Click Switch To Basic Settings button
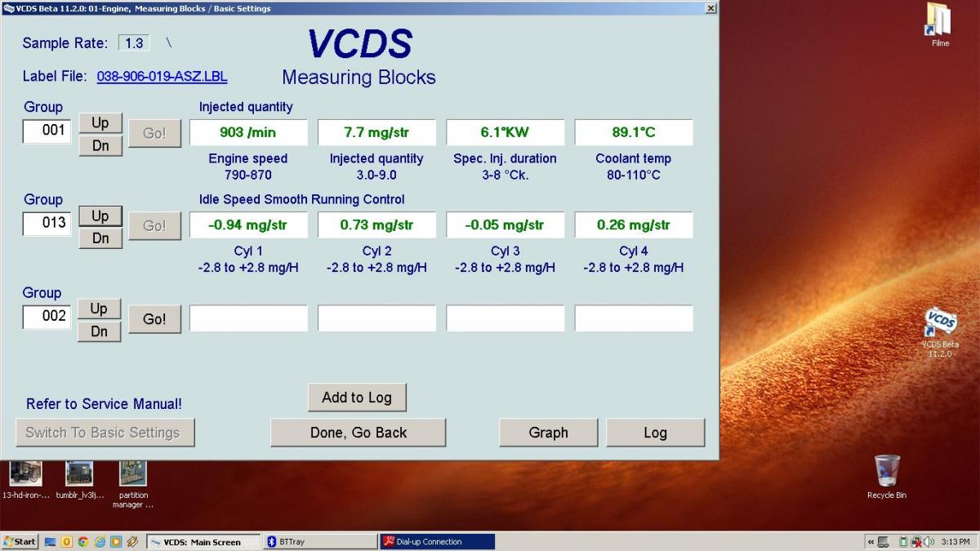 (105, 433)
